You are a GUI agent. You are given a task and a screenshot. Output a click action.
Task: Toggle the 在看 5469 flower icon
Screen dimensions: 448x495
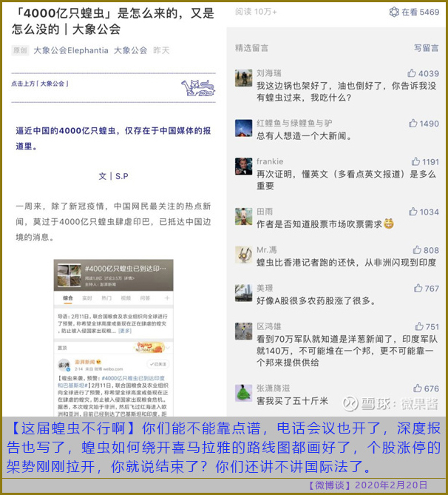click(x=394, y=12)
